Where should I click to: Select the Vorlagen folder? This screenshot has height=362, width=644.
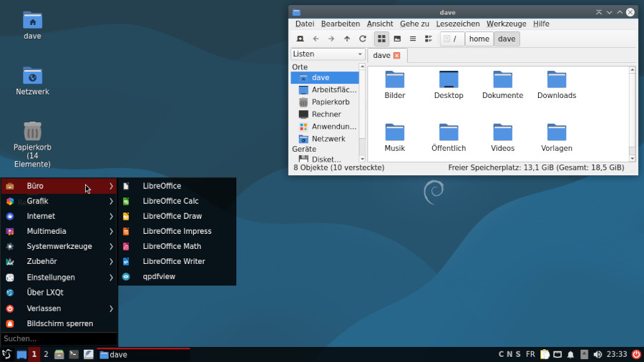(557, 137)
